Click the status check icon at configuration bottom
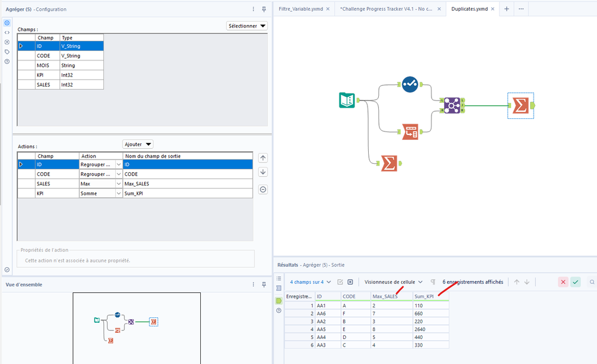597x364 pixels. tap(7, 270)
